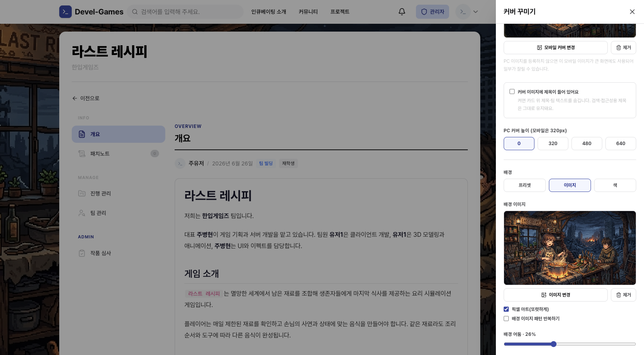The image size is (644, 355).
Task: Click the trash icon beside 이미지 변경
Action: tap(619, 295)
